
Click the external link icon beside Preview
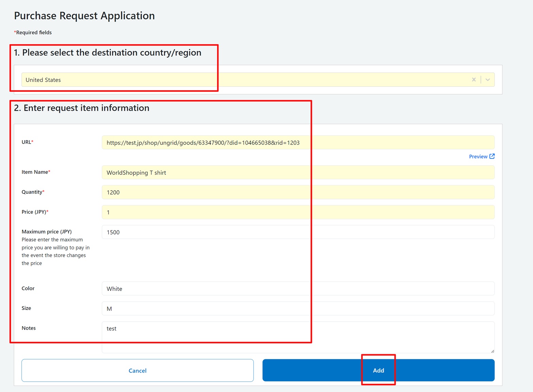pos(492,156)
